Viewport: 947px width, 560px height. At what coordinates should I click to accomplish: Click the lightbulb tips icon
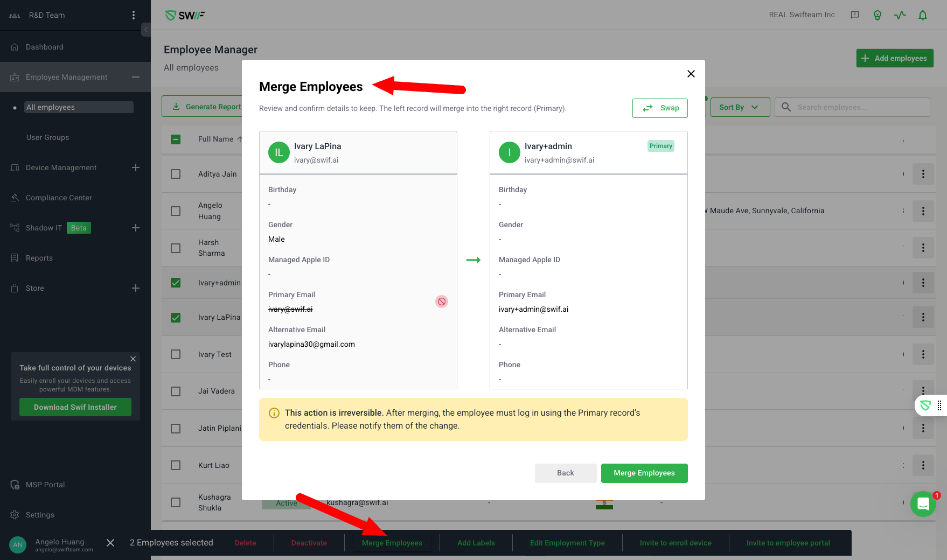pyautogui.click(x=878, y=15)
